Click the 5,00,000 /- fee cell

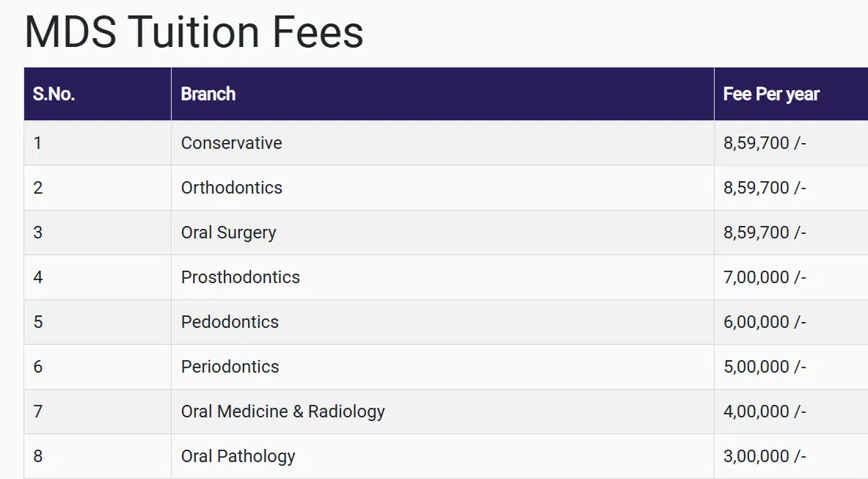coord(765,367)
